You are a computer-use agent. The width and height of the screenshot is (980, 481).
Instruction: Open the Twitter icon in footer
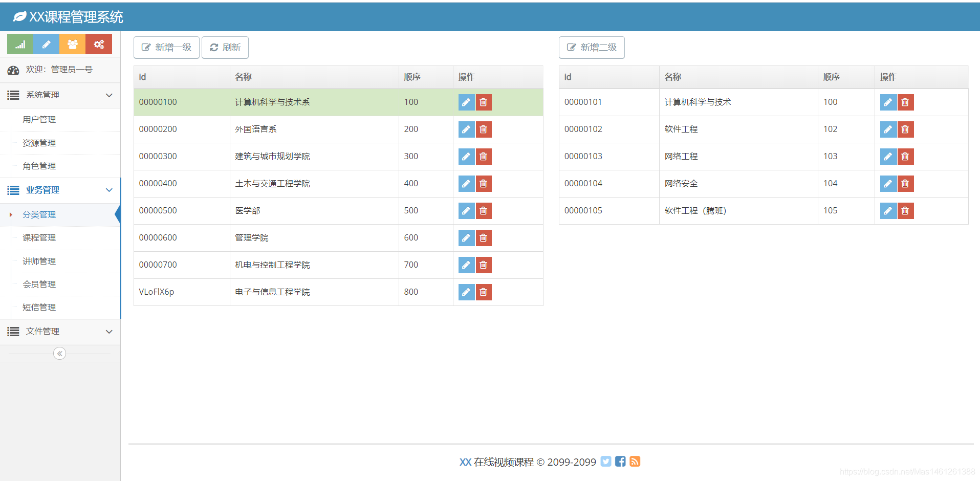[606, 462]
